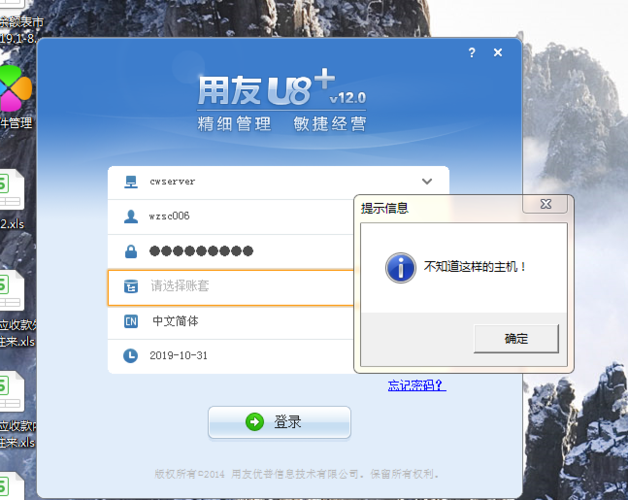Screen dimensions: 628x500
Task: Click the message 不知道这样的主机!
Action: [475, 267]
